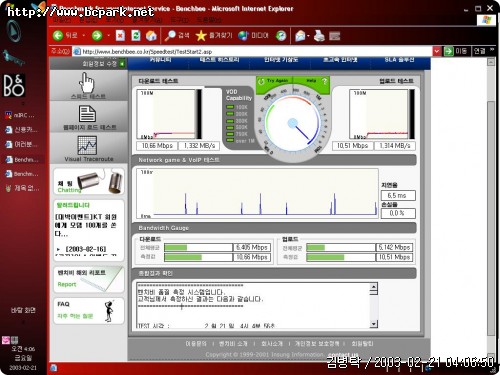Click the results text box scroll-down arrow
This screenshot has height=375, width=500.
click(374, 323)
